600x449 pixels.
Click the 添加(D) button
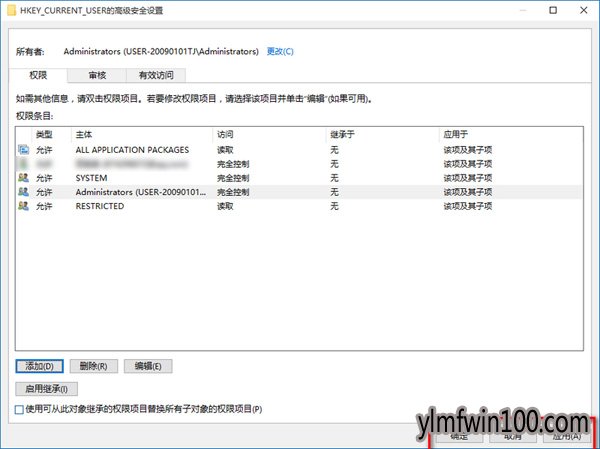coord(39,366)
